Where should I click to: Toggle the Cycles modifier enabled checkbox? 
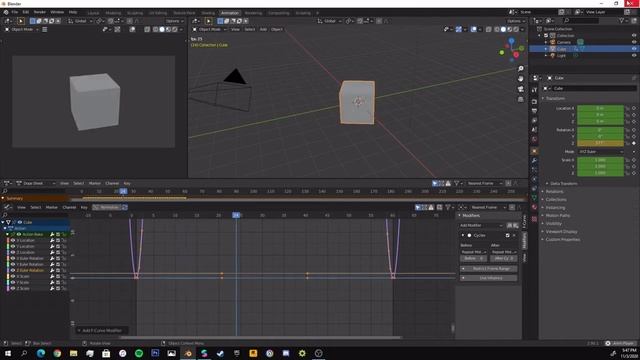coord(507,236)
